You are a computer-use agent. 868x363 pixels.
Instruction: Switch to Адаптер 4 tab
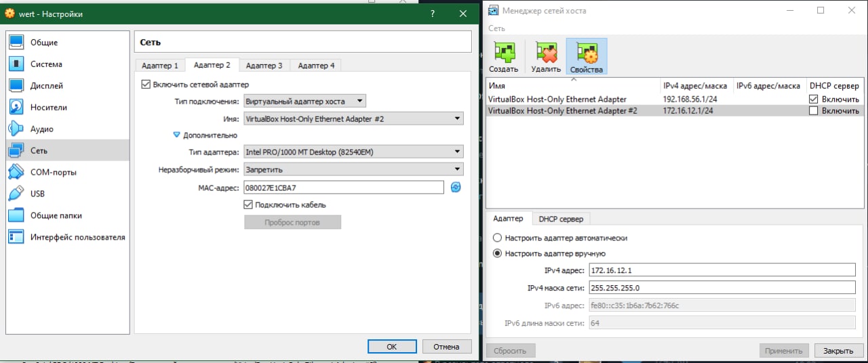(316, 66)
